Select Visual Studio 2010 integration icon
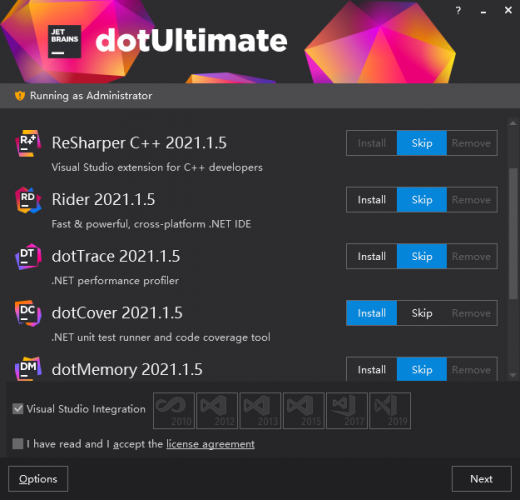520x500 pixels. [174, 411]
